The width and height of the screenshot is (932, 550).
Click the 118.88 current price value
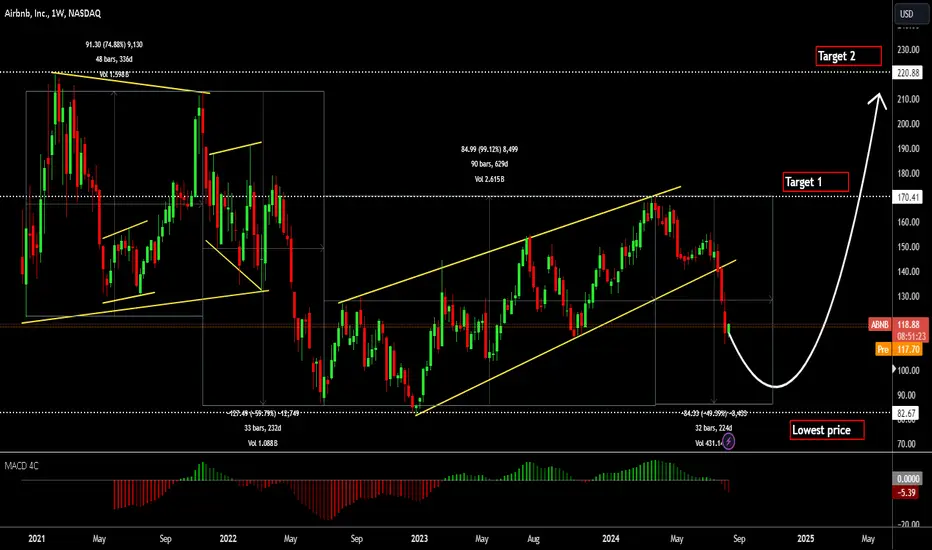tap(908, 325)
